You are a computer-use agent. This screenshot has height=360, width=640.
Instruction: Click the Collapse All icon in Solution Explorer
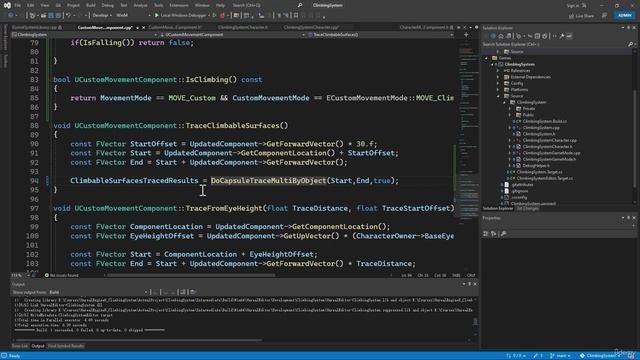[537, 36]
